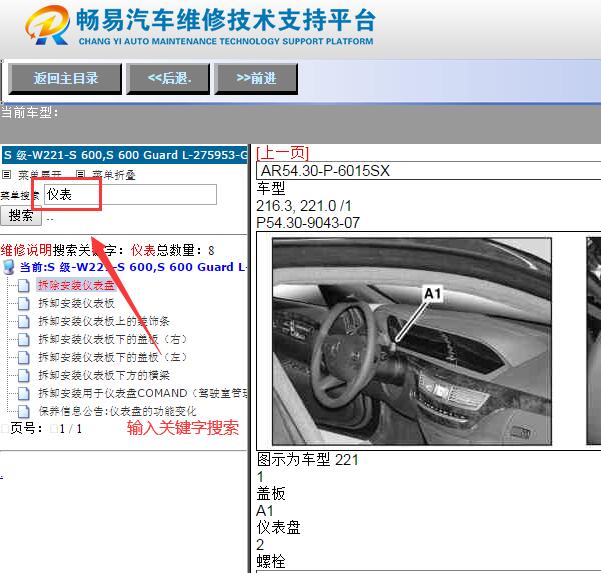The width and height of the screenshot is (601, 573).
Task: Click the page icon beside 盖板（左）
Action: (x=23, y=358)
